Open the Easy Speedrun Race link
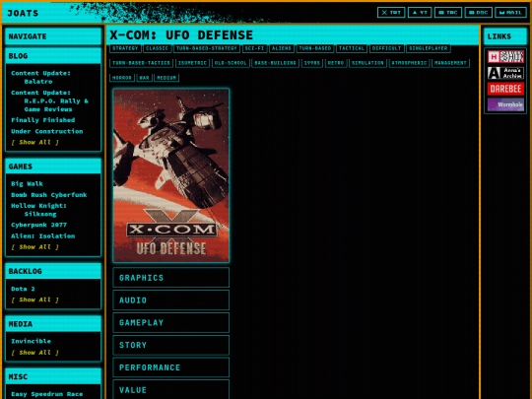532x399 pixels. (x=47, y=394)
